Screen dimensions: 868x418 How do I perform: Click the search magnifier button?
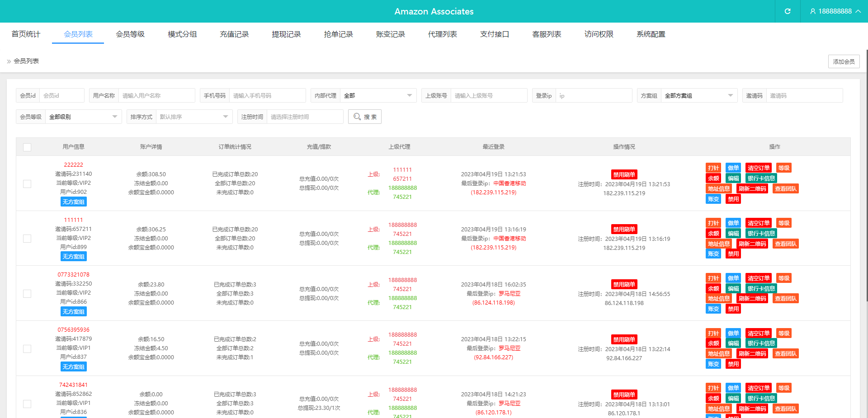364,117
